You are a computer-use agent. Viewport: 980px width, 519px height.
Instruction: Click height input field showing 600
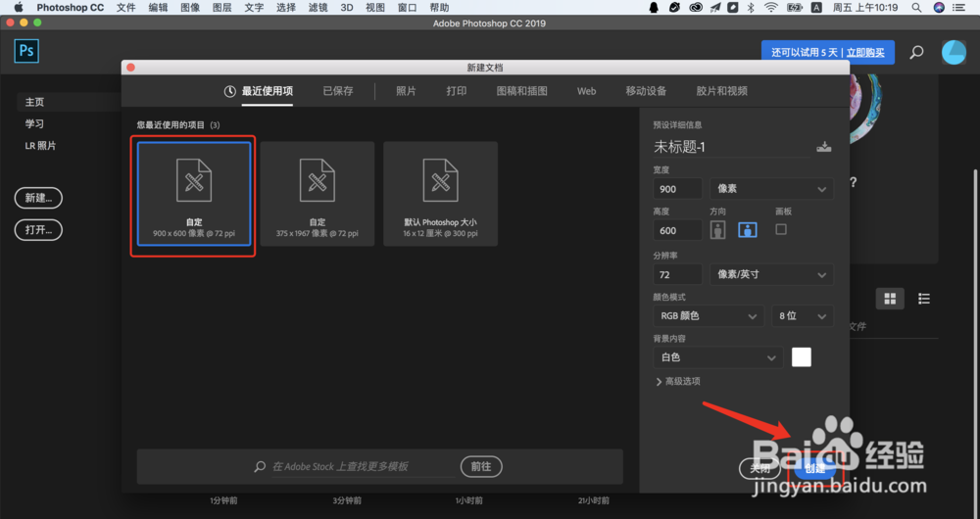(677, 230)
